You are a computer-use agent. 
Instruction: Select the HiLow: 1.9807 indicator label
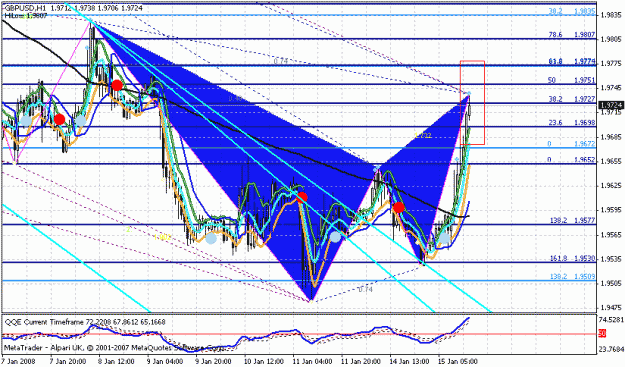tap(26, 16)
